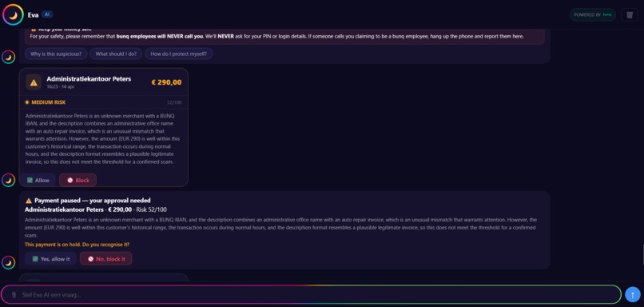Select 'How do I protect myself?' suggestion chip
Image resolution: width=644 pixels, height=307 pixels.
[x=179, y=54]
